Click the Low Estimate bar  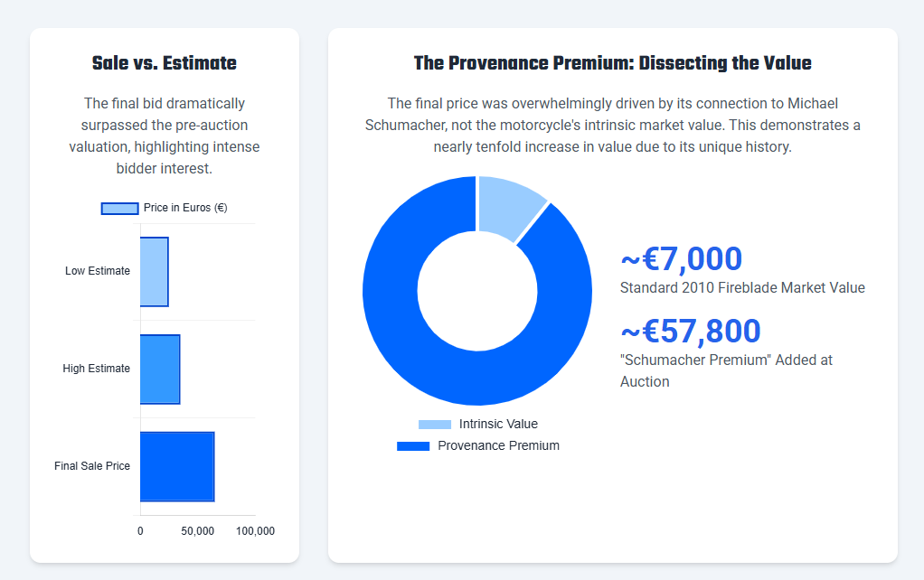[155, 272]
